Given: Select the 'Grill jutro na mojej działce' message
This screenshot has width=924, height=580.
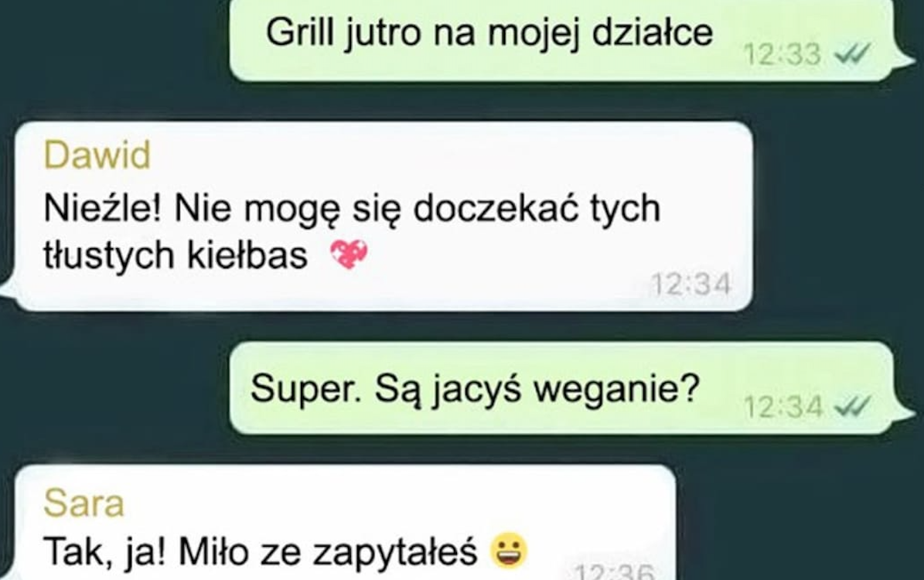Looking at the screenshot, I should [x=563, y=39].
